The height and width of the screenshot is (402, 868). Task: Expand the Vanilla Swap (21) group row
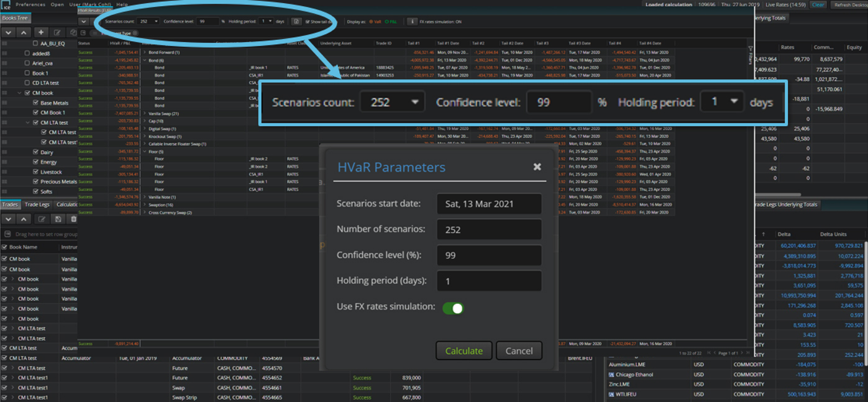[145, 114]
